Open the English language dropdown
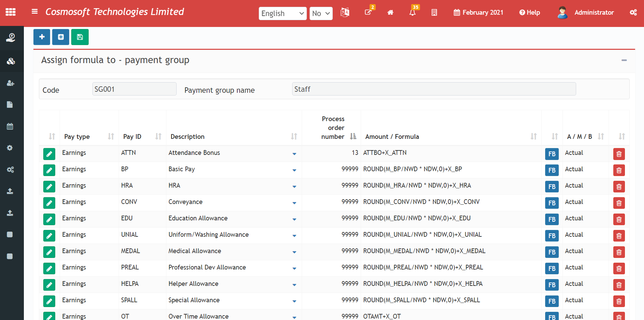 (283, 13)
